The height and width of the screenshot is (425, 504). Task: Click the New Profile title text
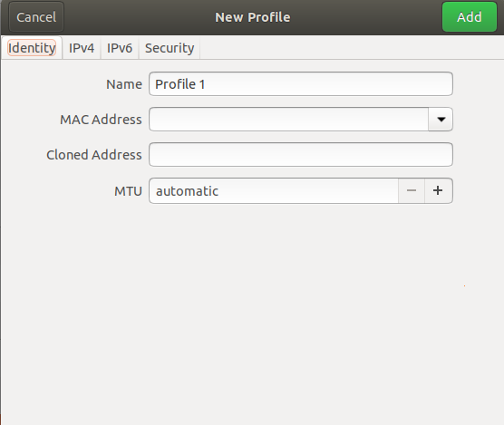[x=253, y=17]
